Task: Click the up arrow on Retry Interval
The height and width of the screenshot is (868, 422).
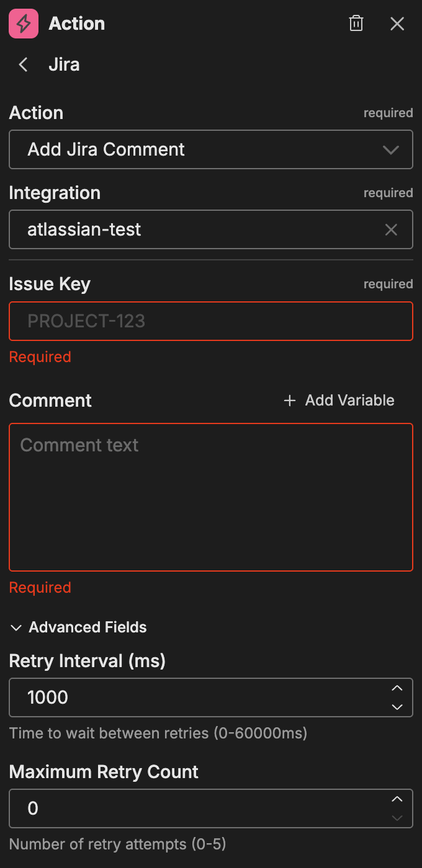Action: coord(397,688)
